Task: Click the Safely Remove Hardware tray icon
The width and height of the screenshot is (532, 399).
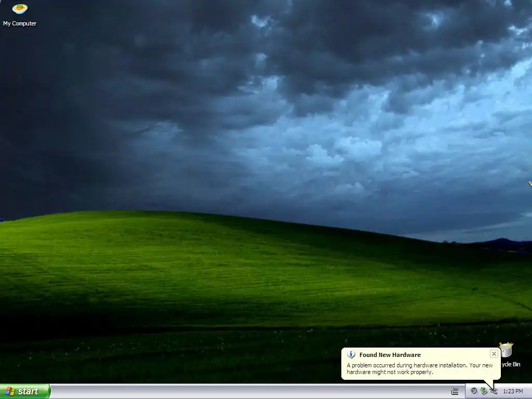Action: (484, 391)
